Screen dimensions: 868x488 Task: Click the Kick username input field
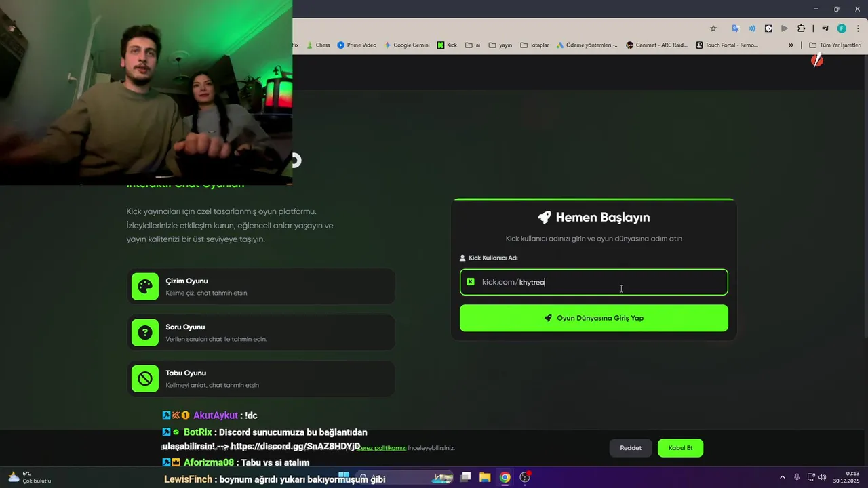594,282
